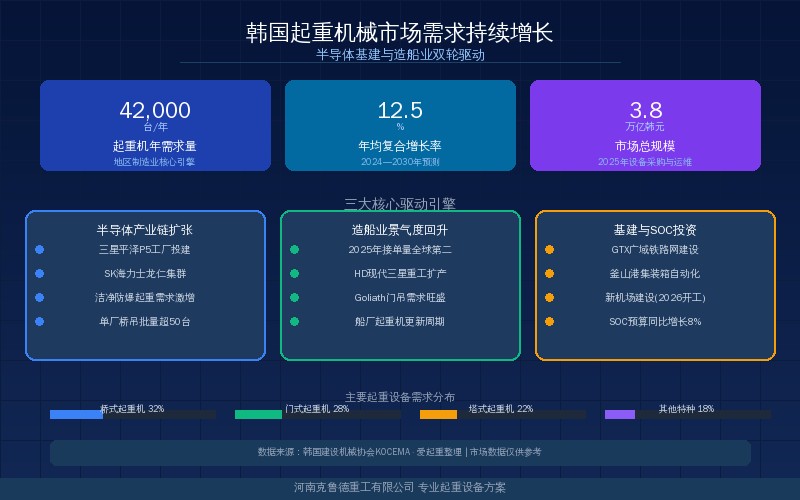Click the label 桥式起重机 32%
This screenshot has height=500, width=800.
(133, 409)
